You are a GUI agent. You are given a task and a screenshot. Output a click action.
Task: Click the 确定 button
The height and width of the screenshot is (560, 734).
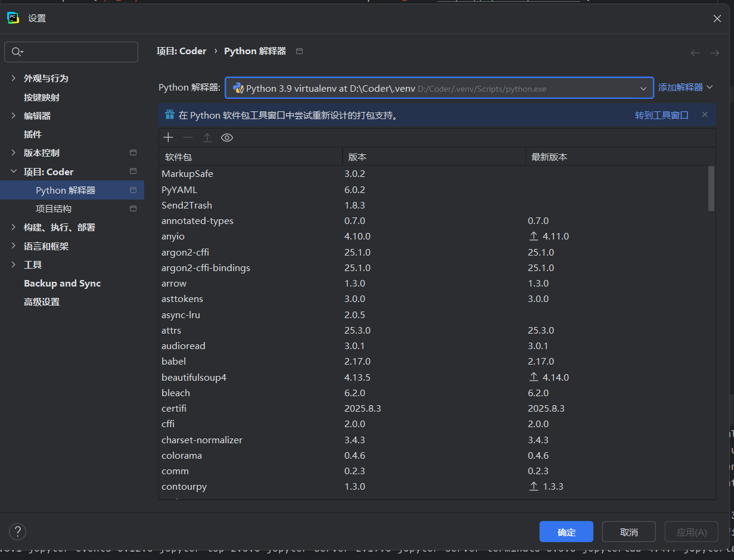567,532
